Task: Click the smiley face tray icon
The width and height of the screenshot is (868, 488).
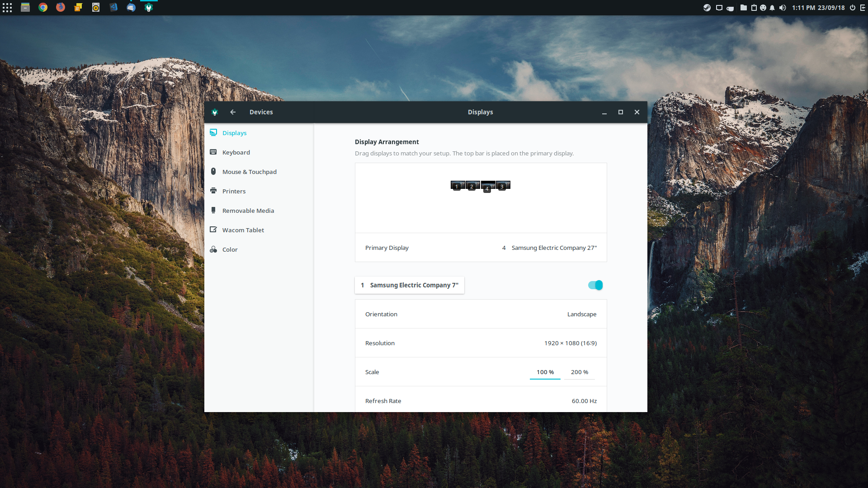Action: click(763, 8)
